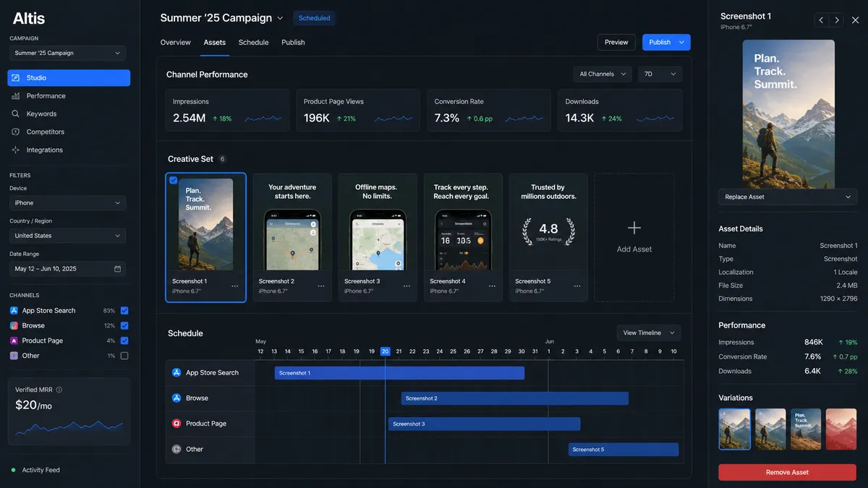The height and width of the screenshot is (488, 868).
Task: Close the asset details panel
Action: tap(856, 20)
